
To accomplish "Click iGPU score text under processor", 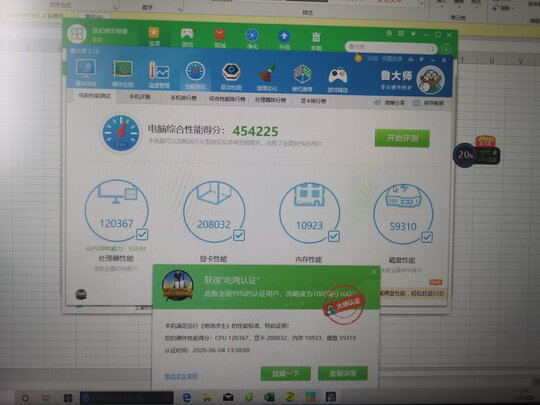I will point(115,248).
